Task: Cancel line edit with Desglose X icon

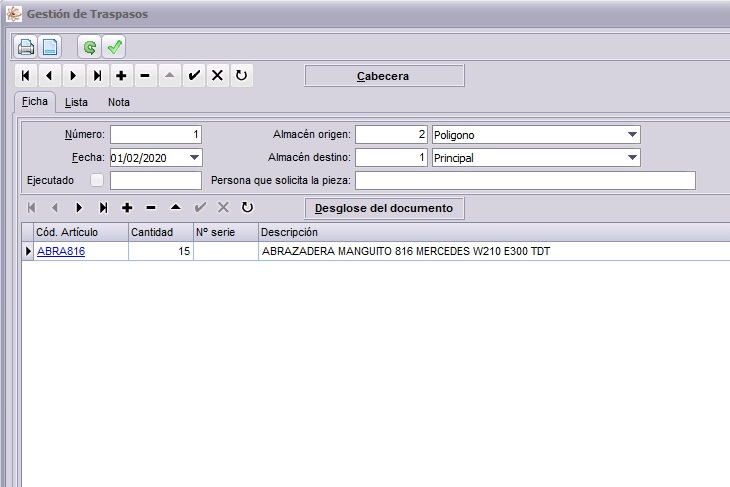Action: pos(223,208)
